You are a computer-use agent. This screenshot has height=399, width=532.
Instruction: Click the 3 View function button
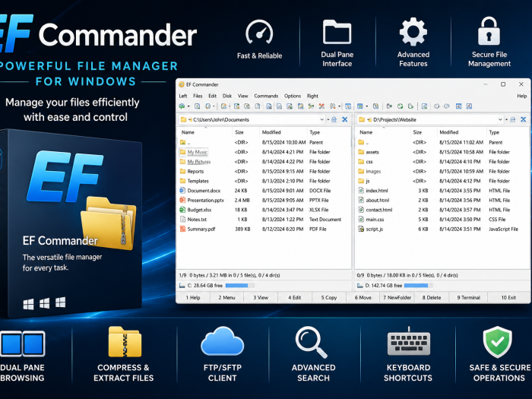(x=261, y=298)
